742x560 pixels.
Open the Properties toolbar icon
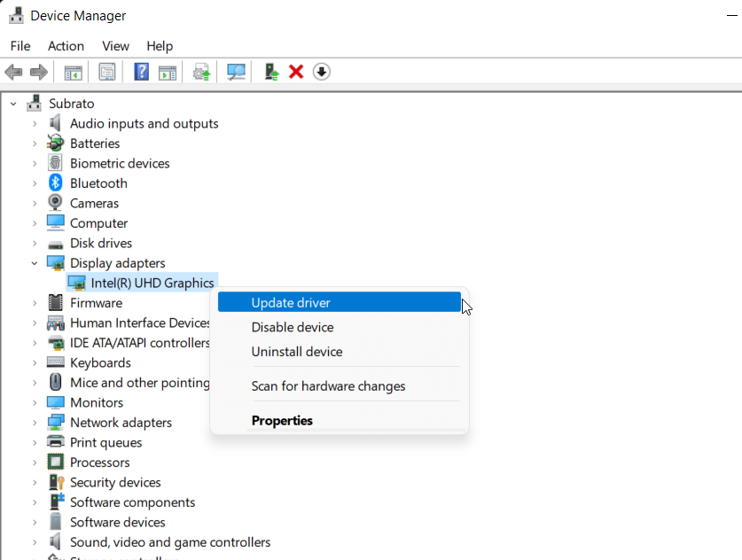(x=107, y=73)
